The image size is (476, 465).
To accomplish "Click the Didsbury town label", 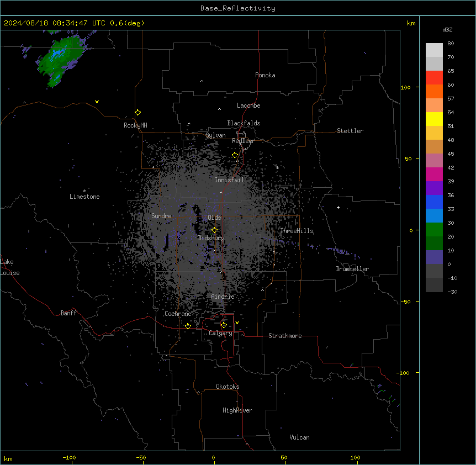I will (x=211, y=238).
